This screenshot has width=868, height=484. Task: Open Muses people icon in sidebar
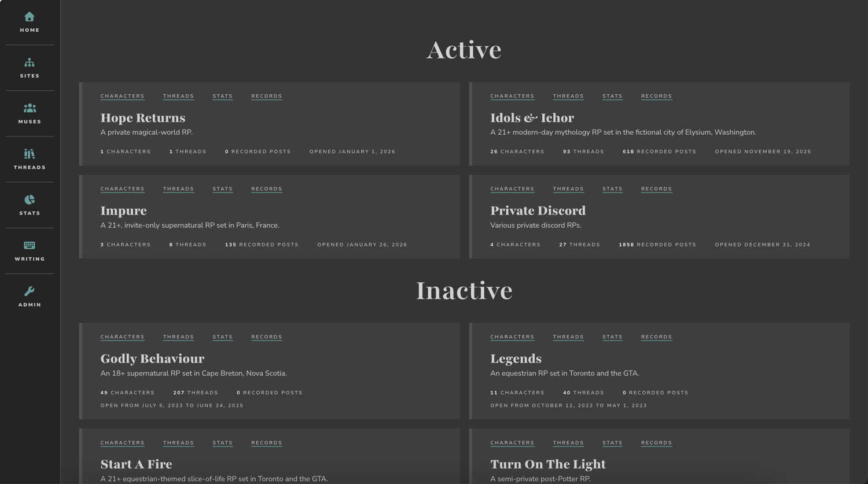30,108
